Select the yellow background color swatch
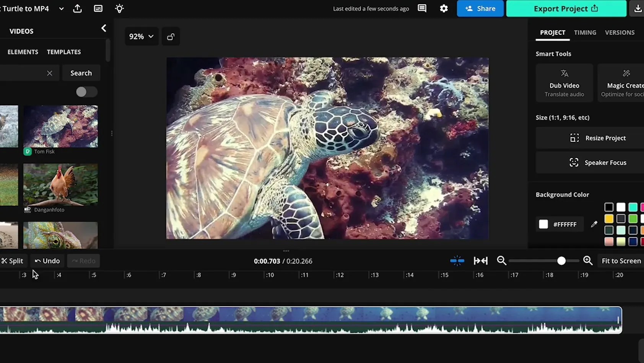The height and width of the screenshot is (363, 644). (x=609, y=218)
